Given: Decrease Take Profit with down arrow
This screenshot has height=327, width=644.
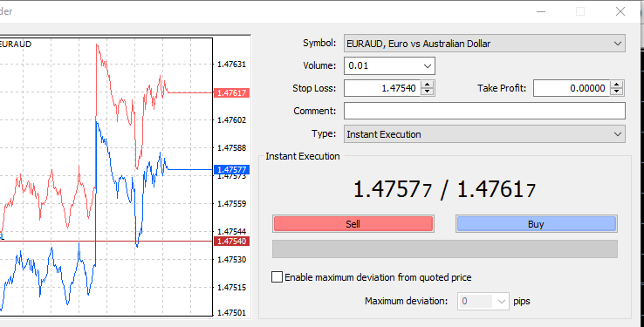Looking at the screenshot, I should click(617, 92).
